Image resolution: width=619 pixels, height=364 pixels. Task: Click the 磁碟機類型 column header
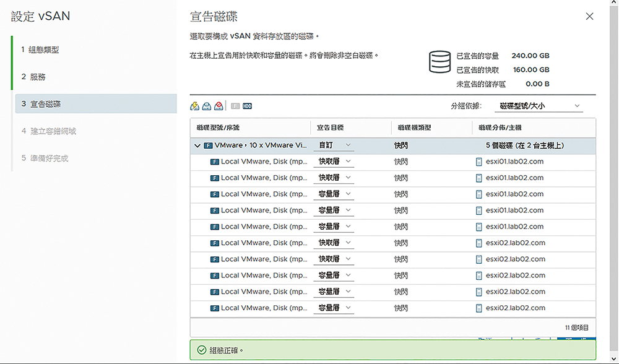414,128
